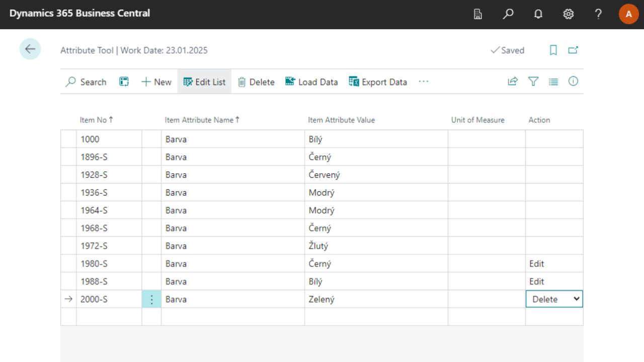The image size is (644, 362).
Task: Toggle the FactBox information icon
Action: click(x=573, y=81)
